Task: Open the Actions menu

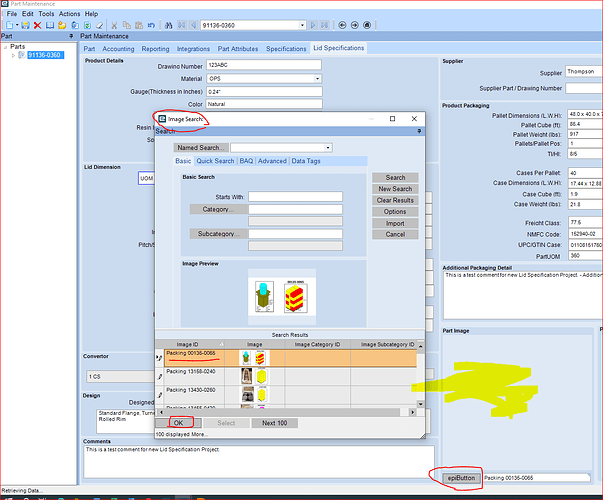Action: [69, 14]
